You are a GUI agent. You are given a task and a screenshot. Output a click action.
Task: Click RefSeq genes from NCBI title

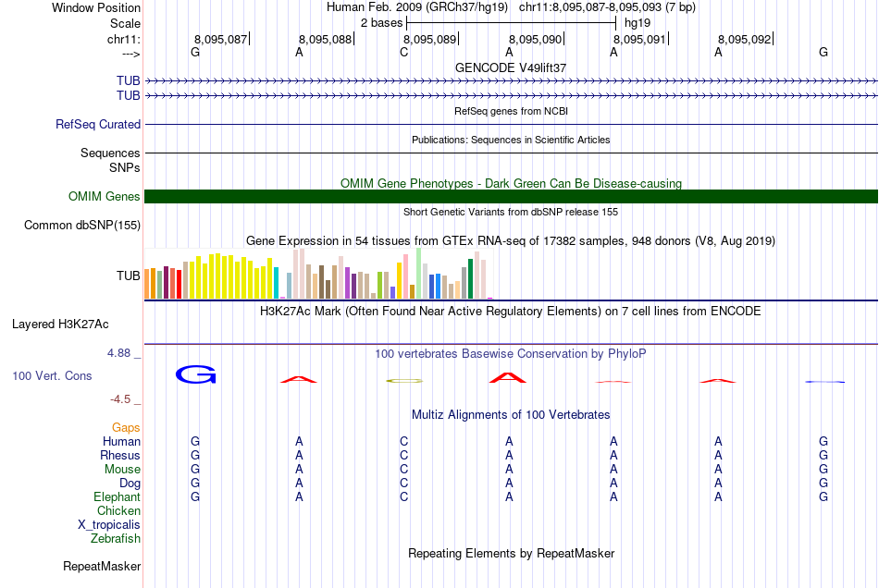pyautogui.click(x=511, y=111)
